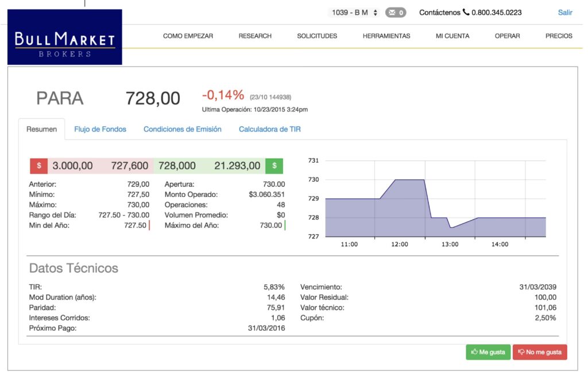Open the SOLICITUDES menu
This screenshot has width=588, height=375.
tap(317, 36)
